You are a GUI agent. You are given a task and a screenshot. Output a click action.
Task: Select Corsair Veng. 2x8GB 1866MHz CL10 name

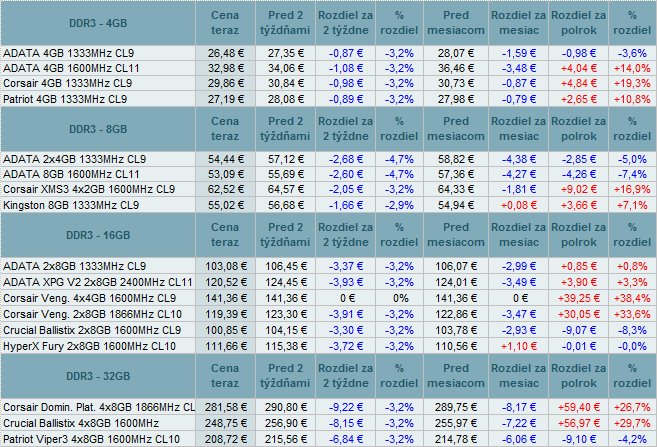point(92,314)
